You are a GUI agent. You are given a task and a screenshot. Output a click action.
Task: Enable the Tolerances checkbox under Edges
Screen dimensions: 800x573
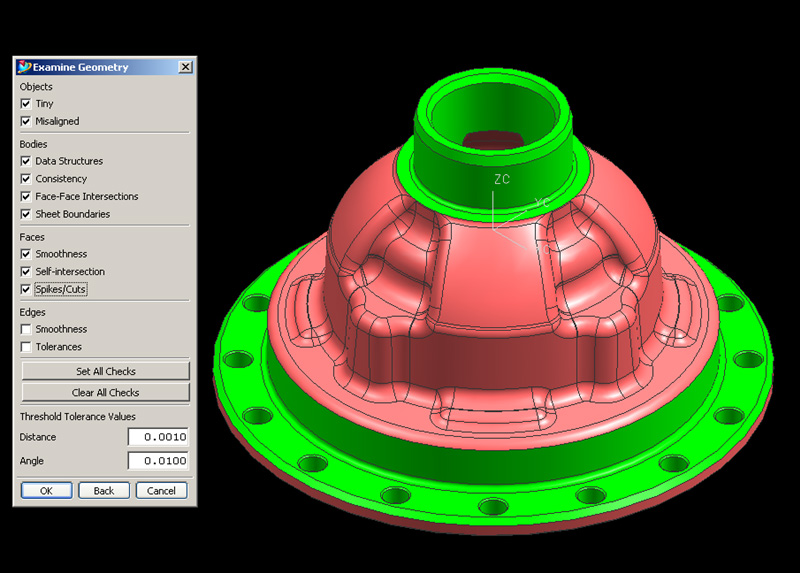point(26,347)
